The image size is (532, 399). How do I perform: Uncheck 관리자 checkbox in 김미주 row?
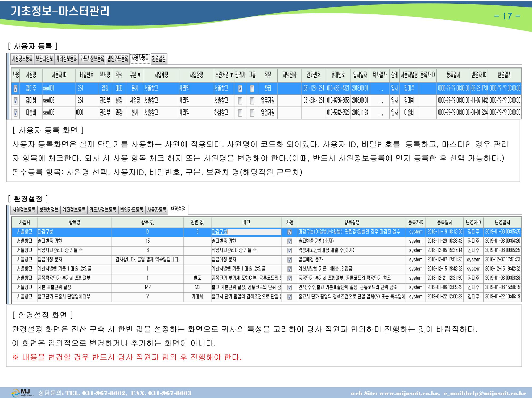pyautogui.click(x=240, y=88)
